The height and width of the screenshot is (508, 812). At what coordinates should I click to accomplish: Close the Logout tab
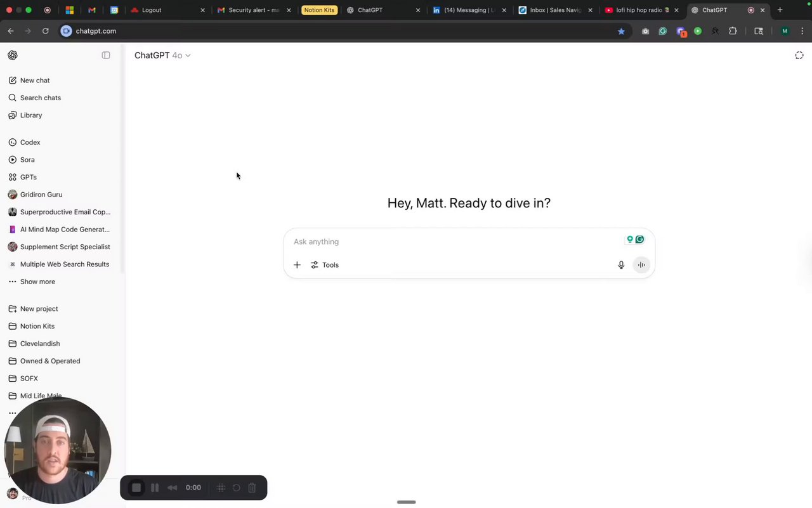click(x=202, y=10)
